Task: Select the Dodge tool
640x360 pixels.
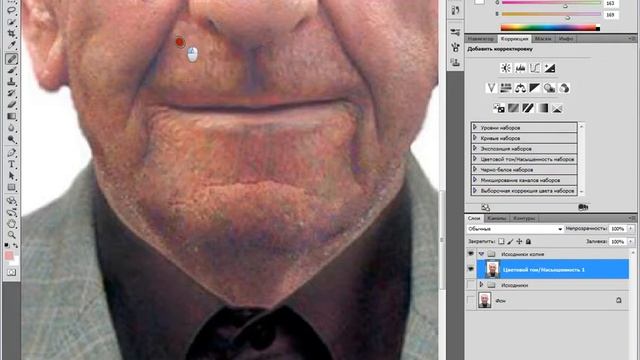Action: point(11,139)
